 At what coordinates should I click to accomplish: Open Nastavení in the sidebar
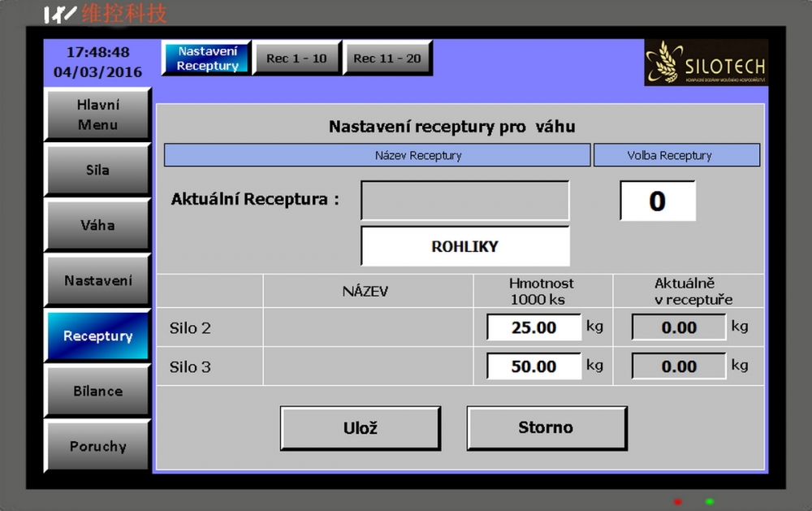[x=97, y=280]
